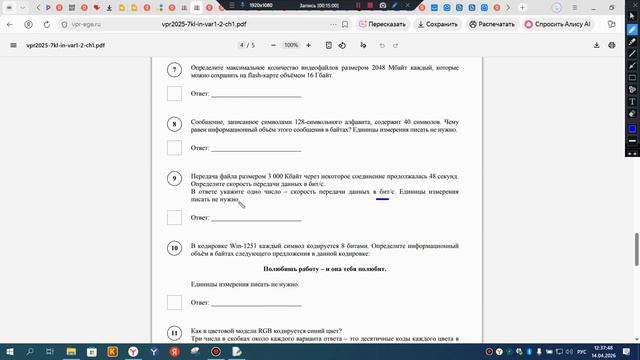The image size is (640, 360).
Task: Rotate the PDF document
Action: click(342, 45)
